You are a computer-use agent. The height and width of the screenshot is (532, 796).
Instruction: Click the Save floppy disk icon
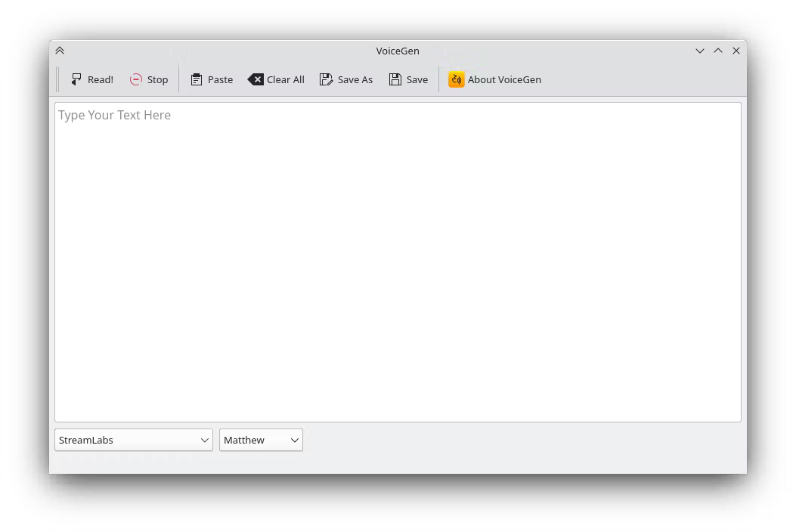[x=395, y=79]
